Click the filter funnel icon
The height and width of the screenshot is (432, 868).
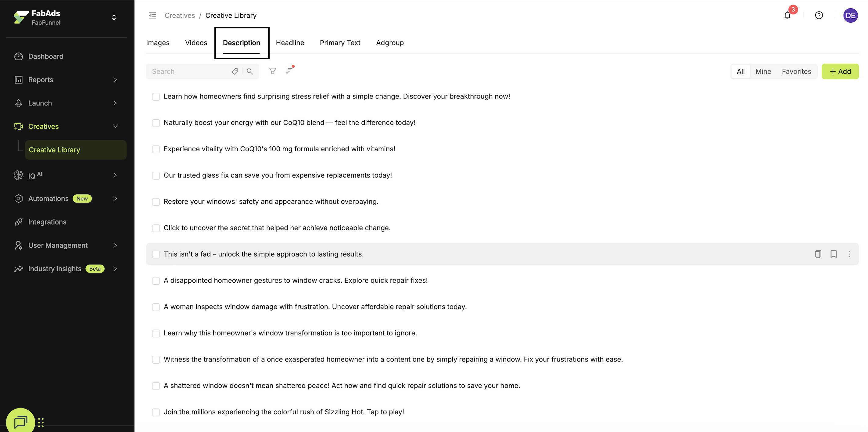pyautogui.click(x=273, y=71)
